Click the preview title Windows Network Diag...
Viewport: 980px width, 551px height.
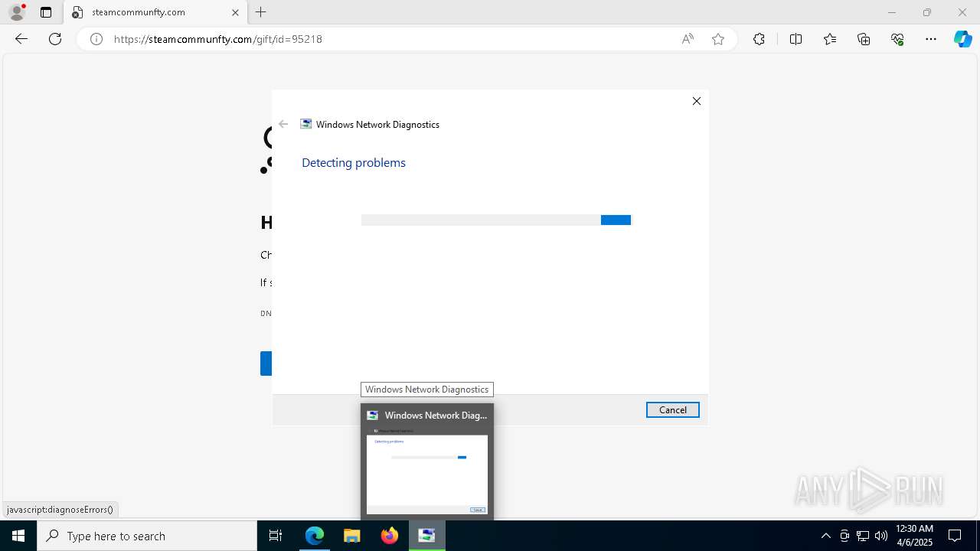point(436,416)
